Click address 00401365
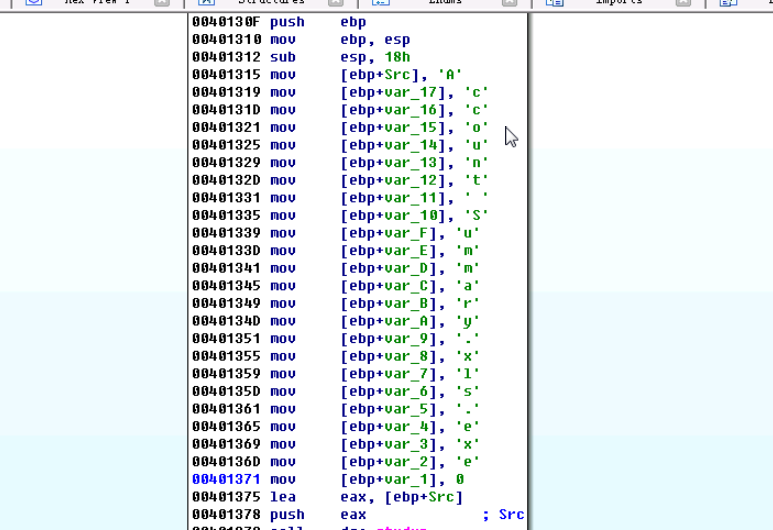The width and height of the screenshot is (773, 530). pos(226,427)
